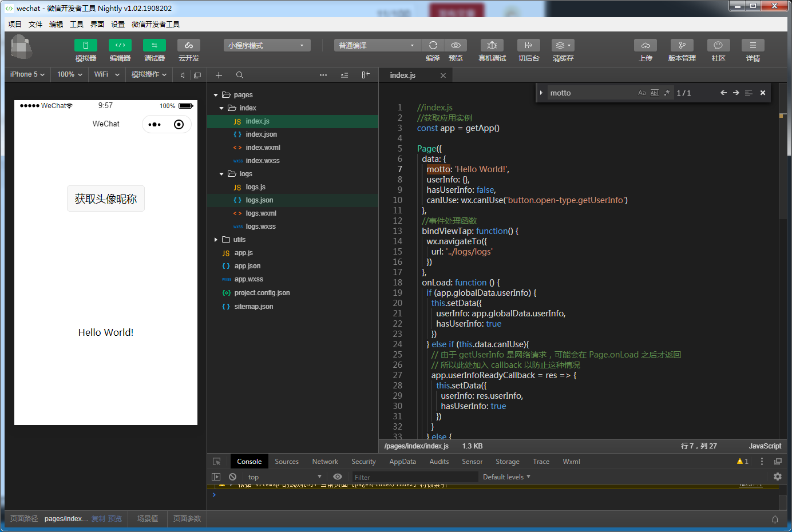Click the detach simulator window icon
Viewport: 792px width, 532px height.
(x=197, y=75)
